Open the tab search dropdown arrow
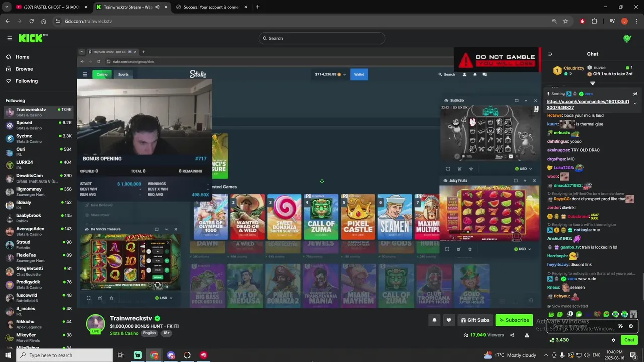The height and width of the screenshot is (362, 644). pyautogui.click(x=7, y=7)
